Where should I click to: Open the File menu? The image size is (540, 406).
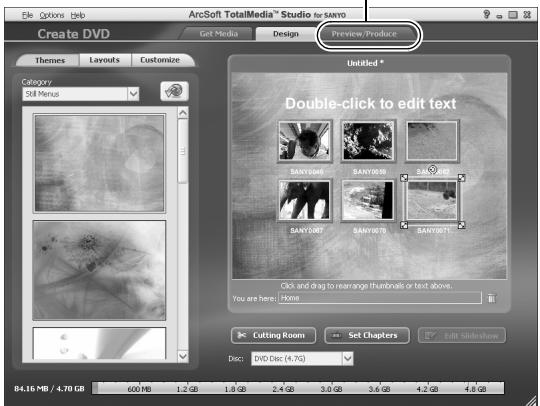point(27,15)
